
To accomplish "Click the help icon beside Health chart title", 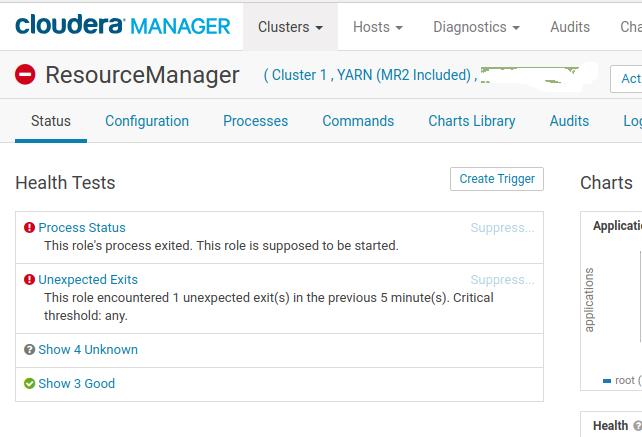I will point(637,426).
